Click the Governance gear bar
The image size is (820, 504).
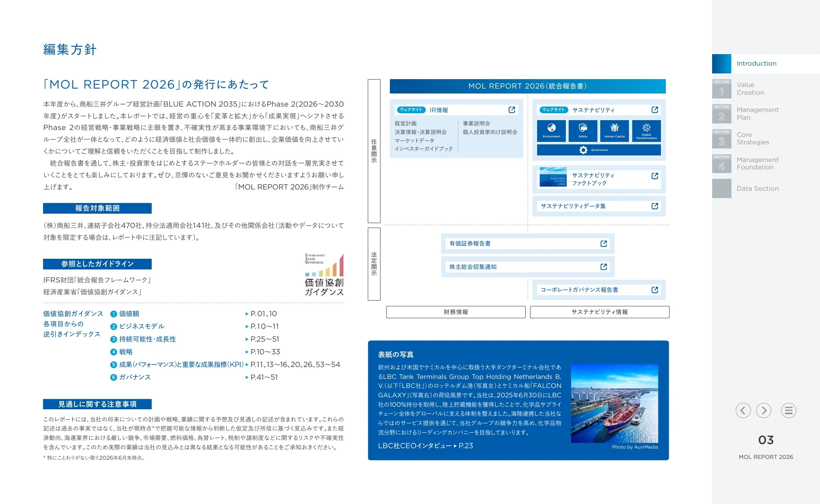click(599, 150)
